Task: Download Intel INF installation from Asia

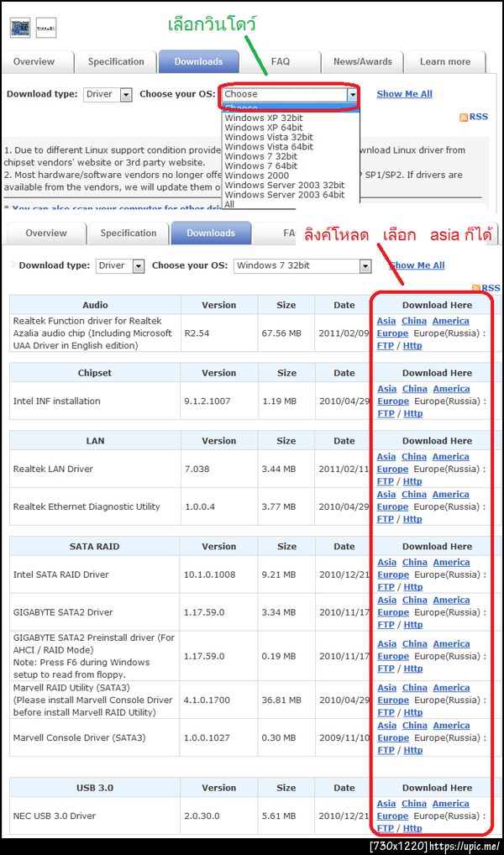Action: pyautogui.click(x=386, y=389)
